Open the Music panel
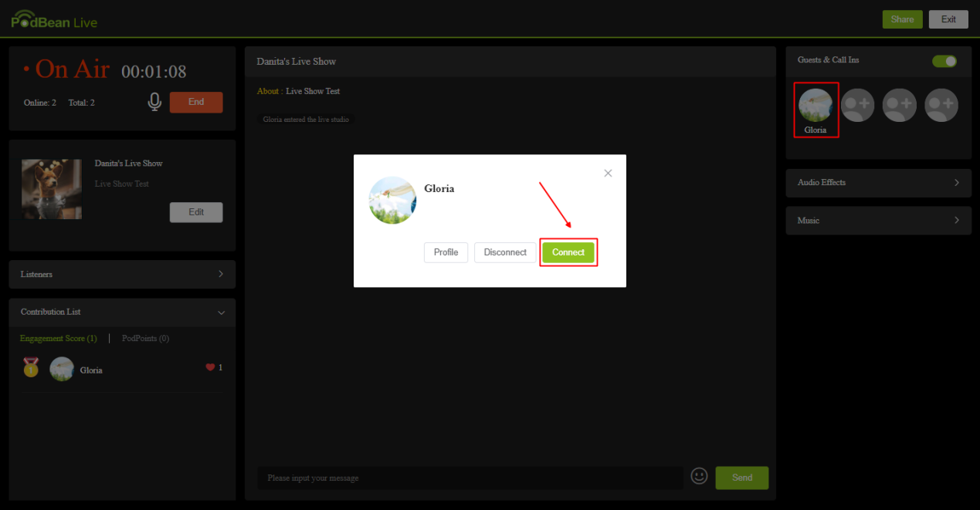 [878, 220]
